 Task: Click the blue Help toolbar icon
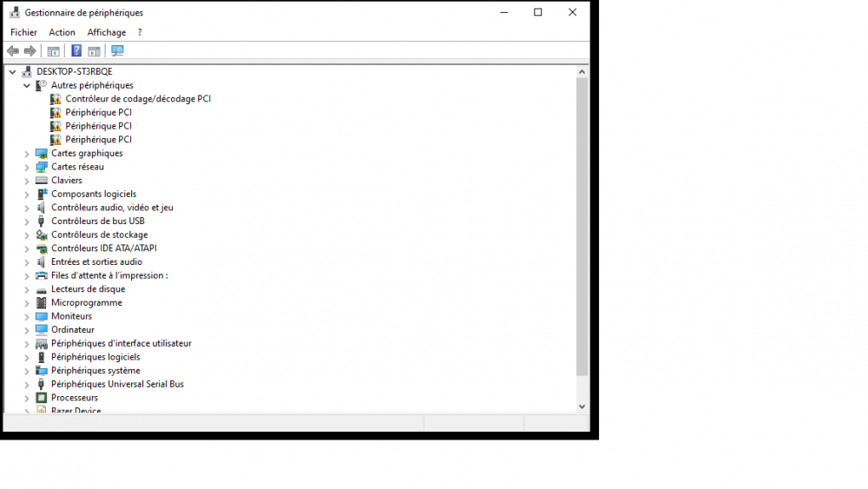tap(76, 51)
